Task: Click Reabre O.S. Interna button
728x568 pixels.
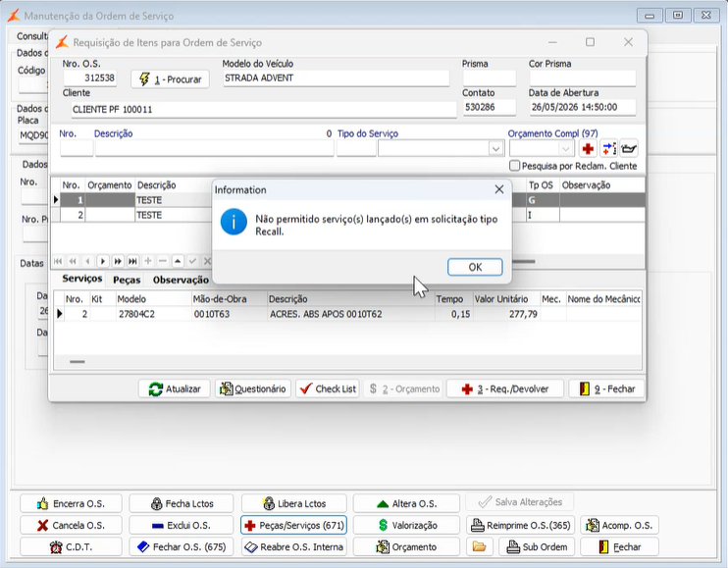Action: tap(294, 547)
